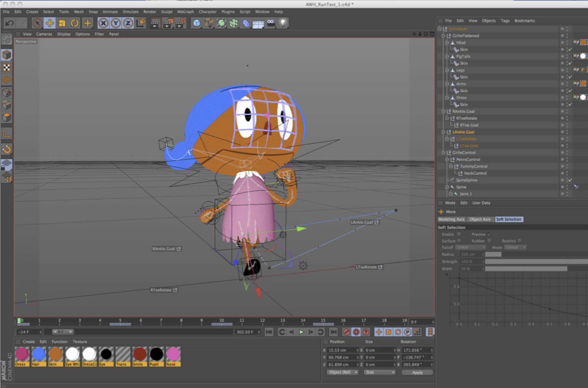Open the MoGraph menu
The image size is (588, 388).
[185, 12]
